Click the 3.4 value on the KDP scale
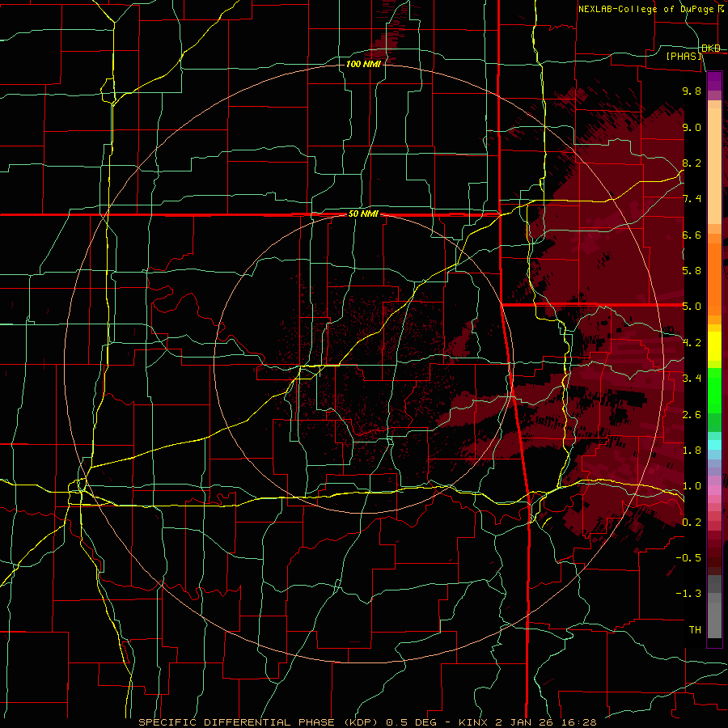 [x=692, y=379]
